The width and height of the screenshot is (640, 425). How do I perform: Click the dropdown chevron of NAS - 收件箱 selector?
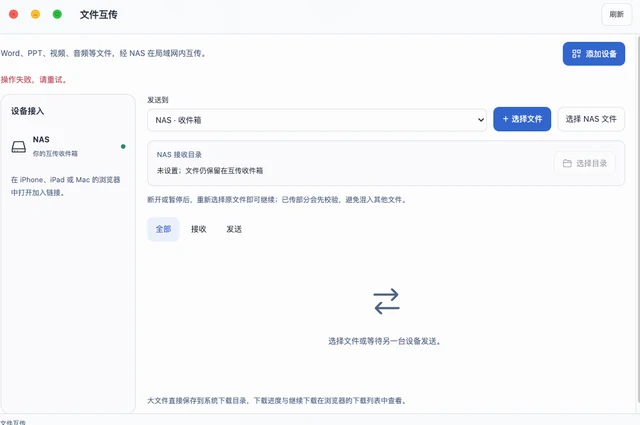pos(481,120)
